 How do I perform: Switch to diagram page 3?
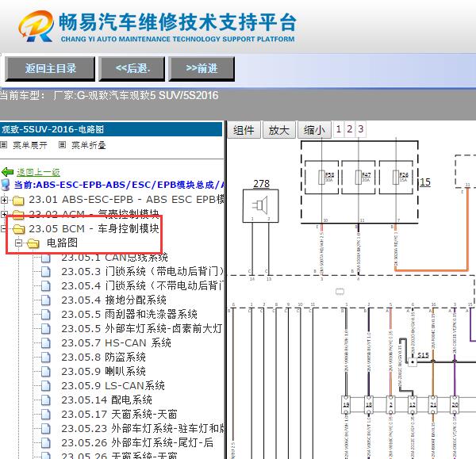361,129
